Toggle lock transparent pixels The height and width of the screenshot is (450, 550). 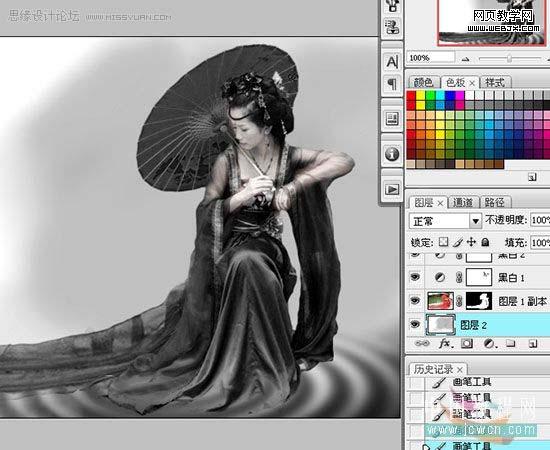(443, 242)
